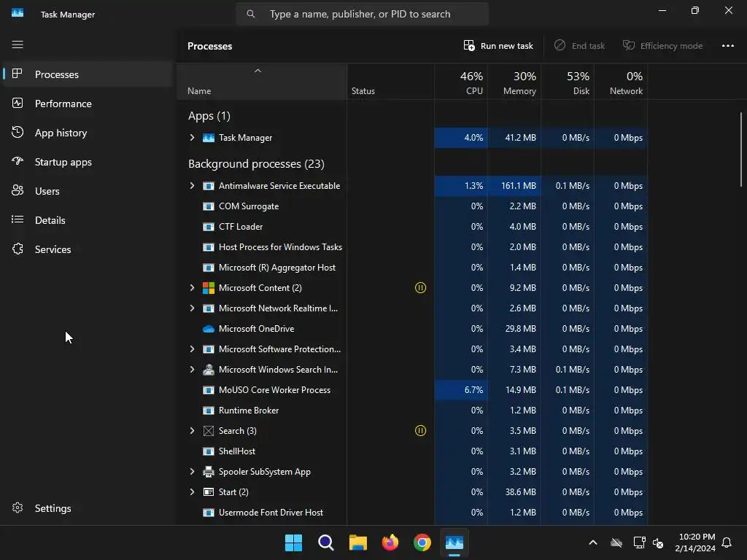
Task: Sort processes by the Disk column
Action: pyautogui.click(x=568, y=82)
